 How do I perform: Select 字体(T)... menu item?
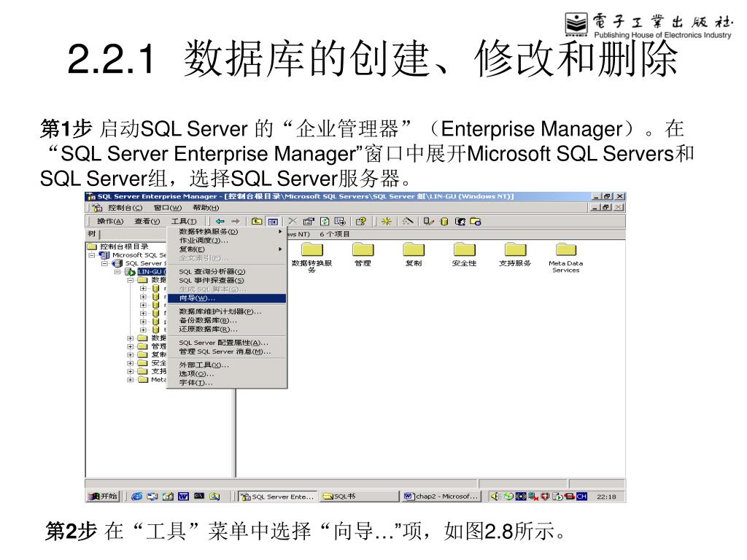tap(227, 383)
